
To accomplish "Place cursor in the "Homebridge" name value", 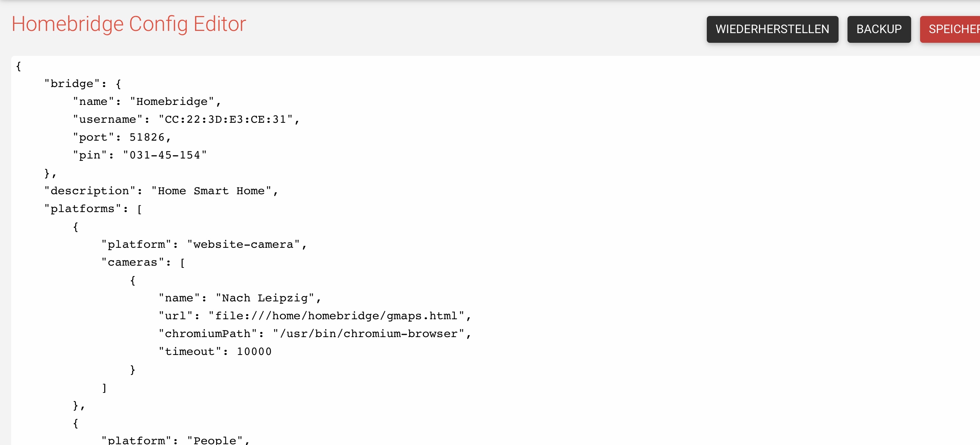I will click(x=172, y=102).
